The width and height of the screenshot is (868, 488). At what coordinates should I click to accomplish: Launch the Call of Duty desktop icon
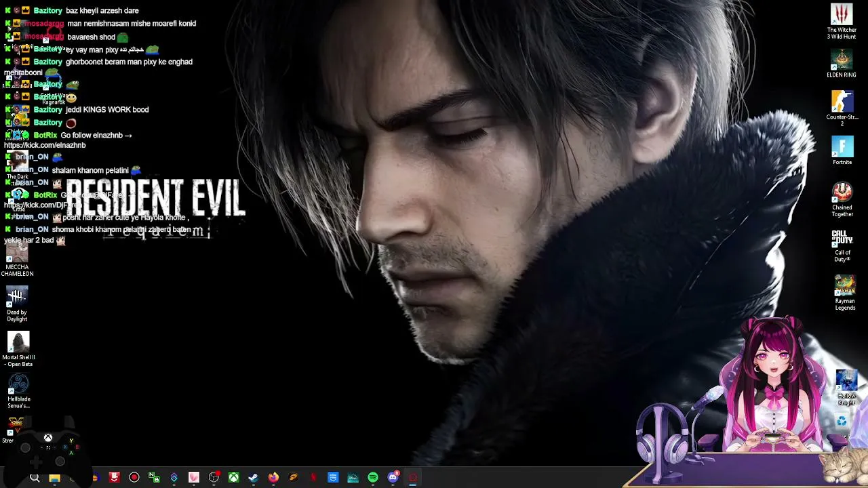[x=842, y=245]
